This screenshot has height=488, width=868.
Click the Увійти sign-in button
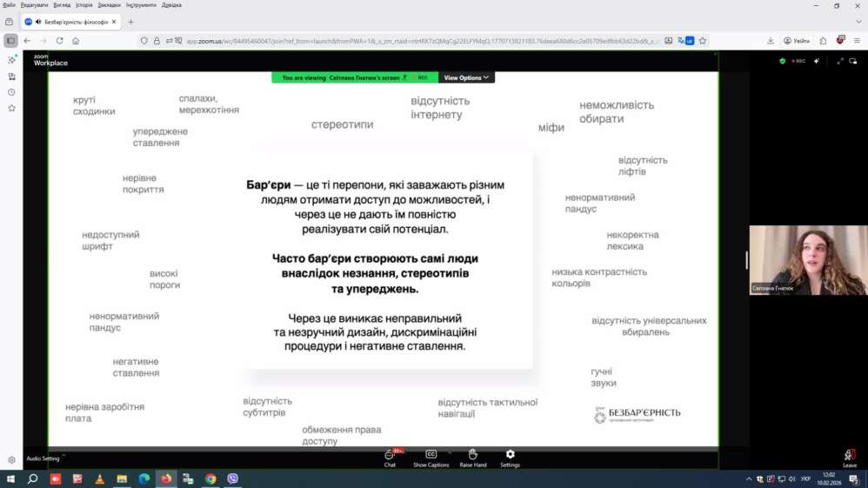click(797, 41)
